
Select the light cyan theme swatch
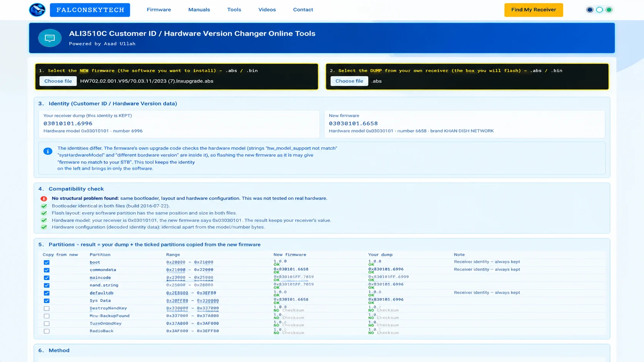[599, 10]
